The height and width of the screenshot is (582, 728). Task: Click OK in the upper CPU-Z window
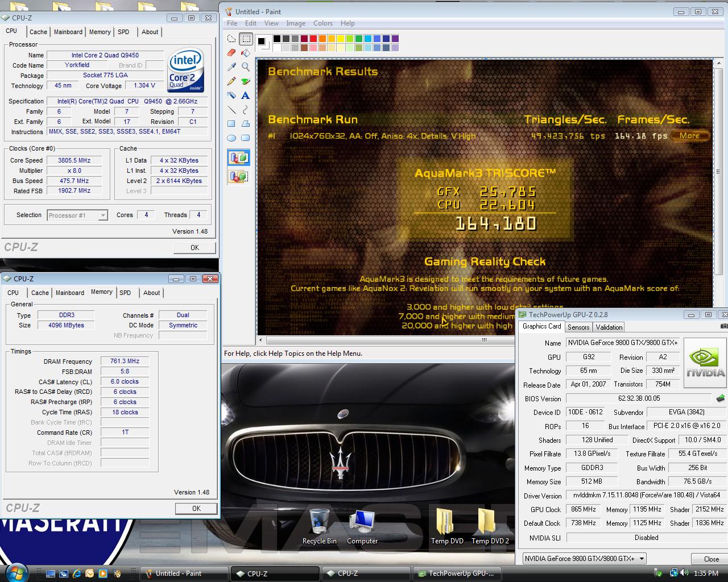195,247
